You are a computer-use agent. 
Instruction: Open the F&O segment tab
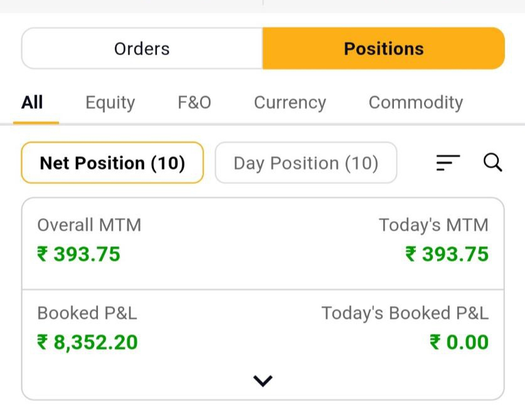[x=194, y=102]
